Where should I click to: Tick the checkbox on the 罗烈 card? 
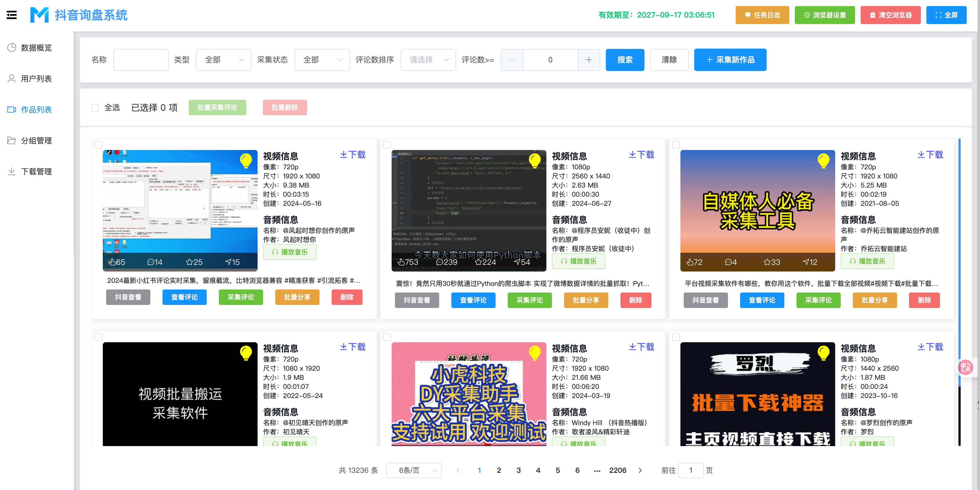point(676,337)
